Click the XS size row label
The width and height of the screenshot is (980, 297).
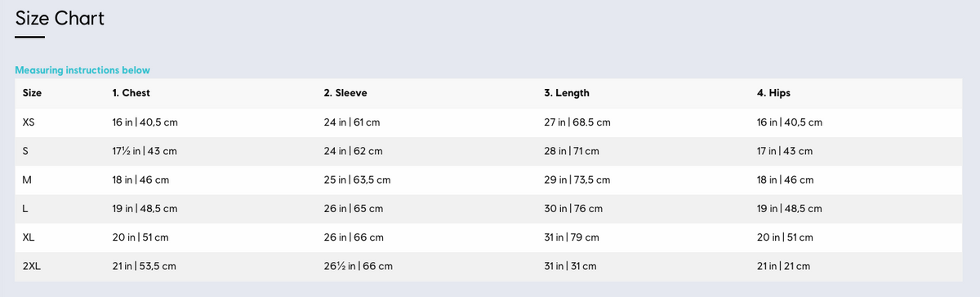pos(29,122)
